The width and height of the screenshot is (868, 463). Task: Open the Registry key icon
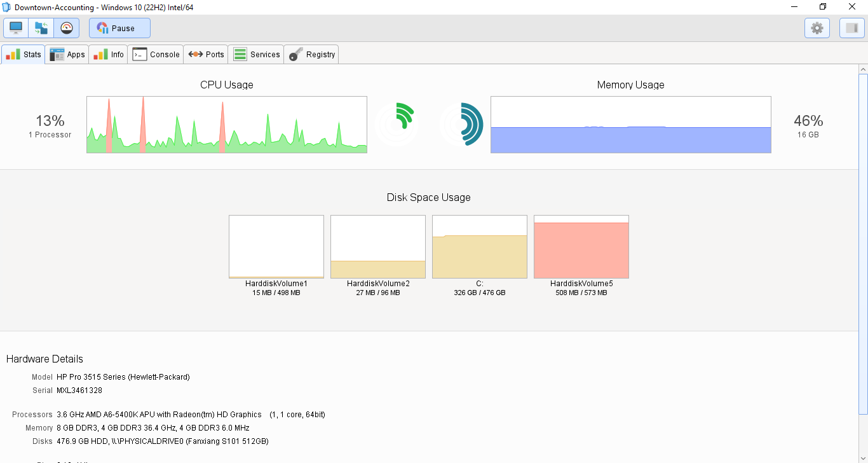[295, 54]
